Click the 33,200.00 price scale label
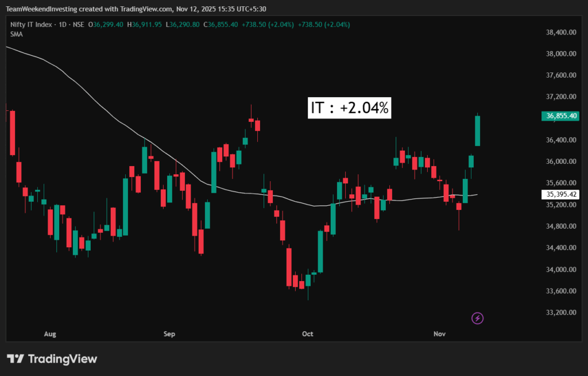The height and width of the screenshot is (376, 588). (x=561, y=313)
